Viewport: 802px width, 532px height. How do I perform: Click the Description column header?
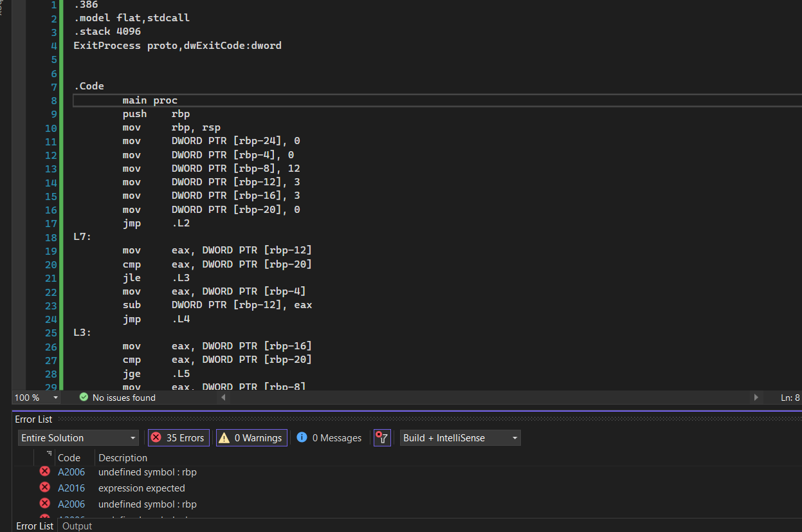click(123, 458)
